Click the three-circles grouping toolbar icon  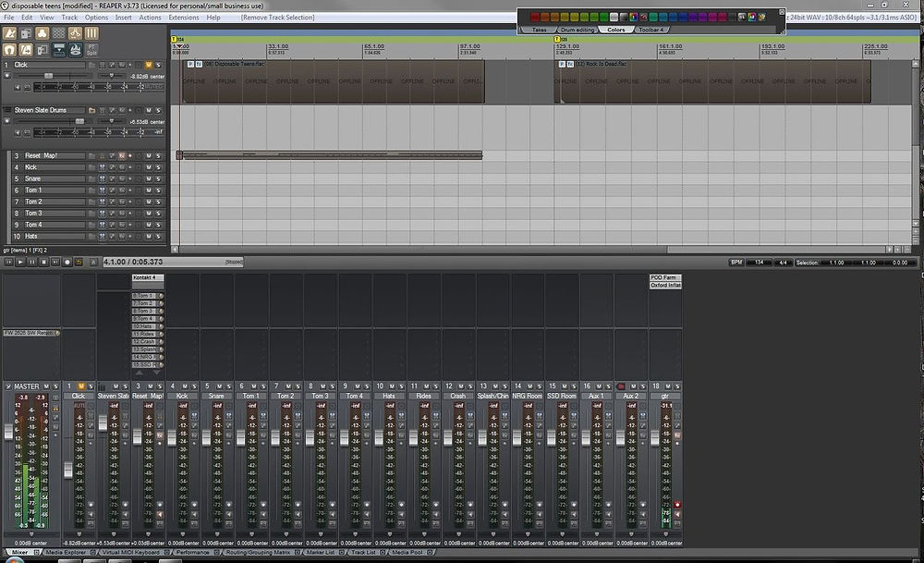pyautogui.click(x=42, y=33)
